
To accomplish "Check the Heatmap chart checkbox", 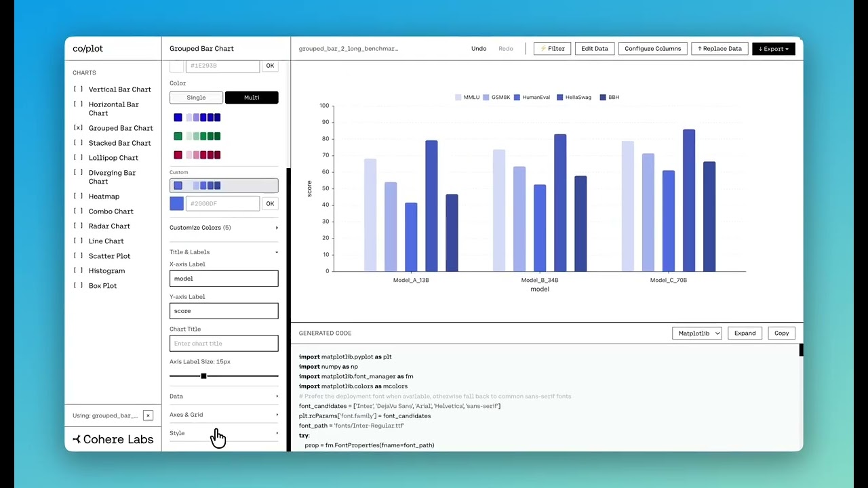I will coord(78,197).
